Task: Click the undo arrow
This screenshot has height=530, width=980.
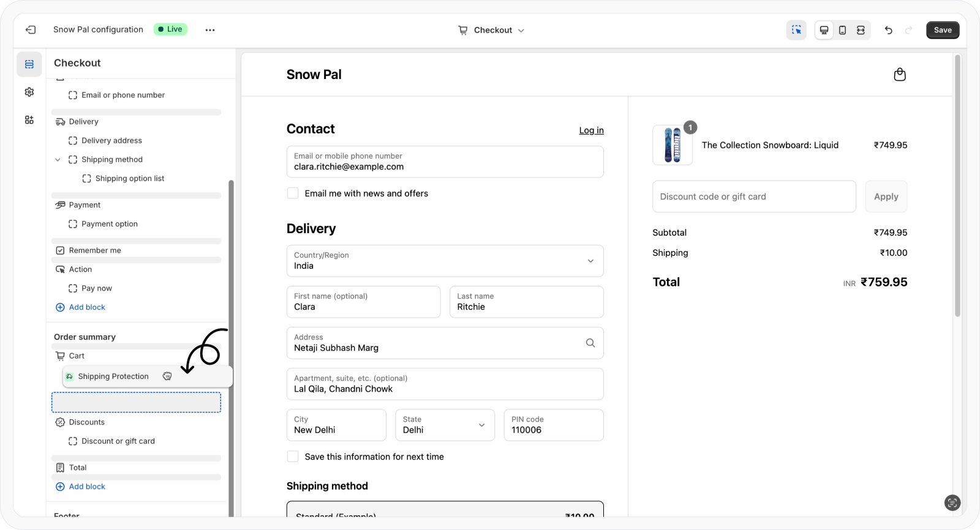Action: (x=889, y=30)
